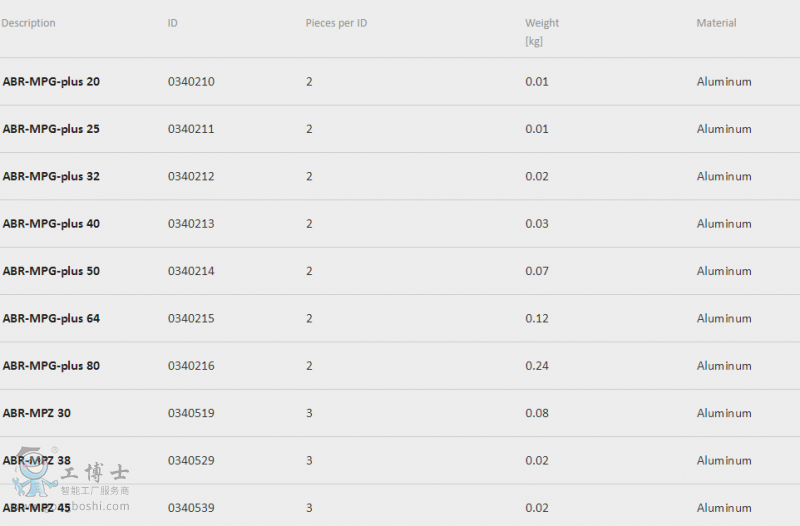Click the ID column header
The height and width of the screenshot is (526, 800).
pyautogui.click(x=172, y=23)
